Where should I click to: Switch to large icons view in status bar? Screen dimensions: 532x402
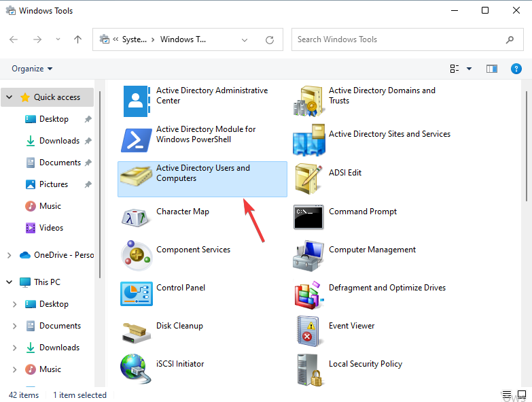(x=522, y=395)
